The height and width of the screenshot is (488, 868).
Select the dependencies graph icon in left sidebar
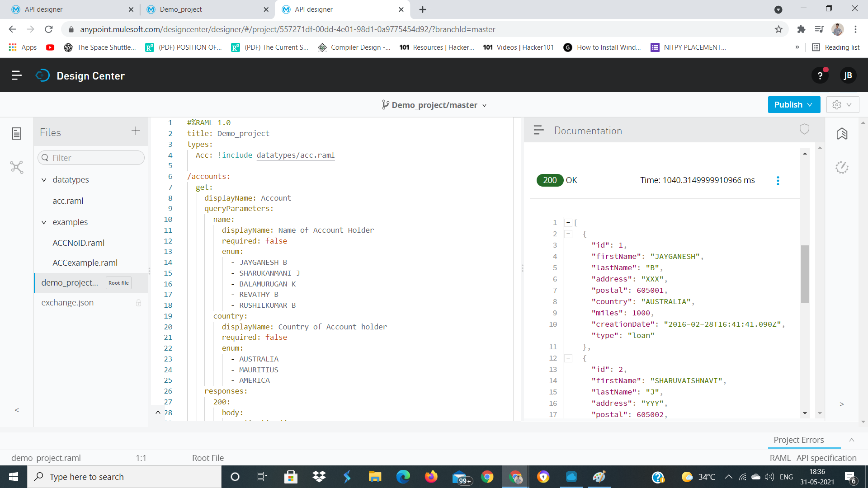pos(16,167)
